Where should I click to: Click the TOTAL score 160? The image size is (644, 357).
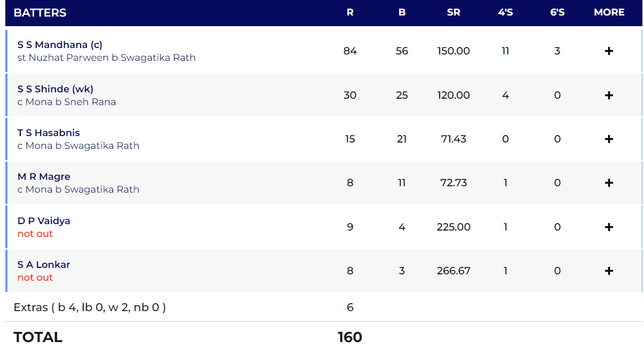click(x=350, y=337)
